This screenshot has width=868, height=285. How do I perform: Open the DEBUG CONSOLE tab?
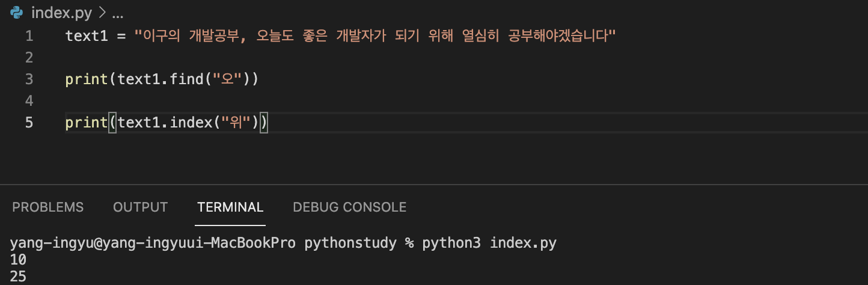click(x=349, y=207)
